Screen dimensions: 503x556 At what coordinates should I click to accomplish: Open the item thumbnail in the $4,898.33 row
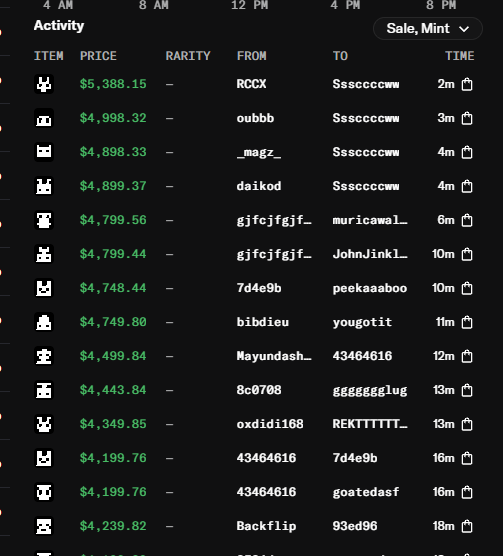pos(44,152)
